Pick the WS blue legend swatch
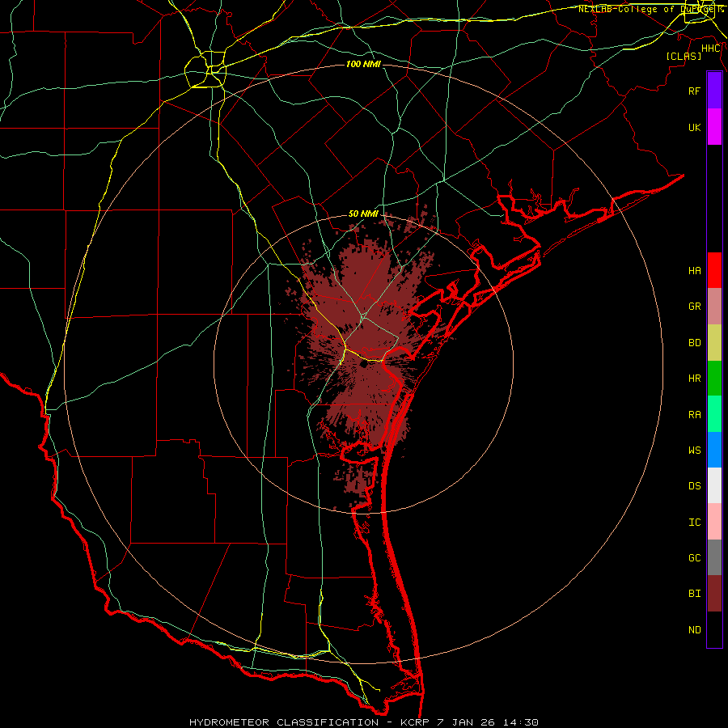Screen dimensions: 728x728 click(x=714, y=450)
